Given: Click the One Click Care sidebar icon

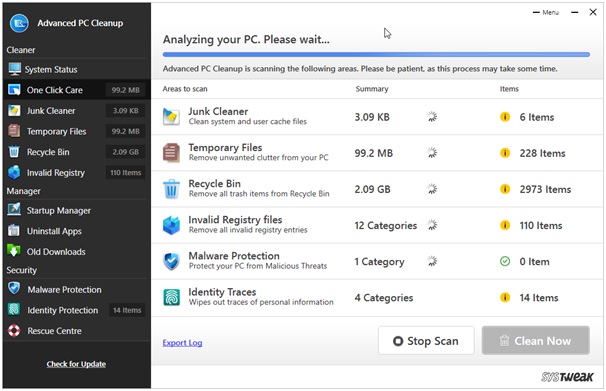Looking at the screenshot, I should click(x=14, y=90).
